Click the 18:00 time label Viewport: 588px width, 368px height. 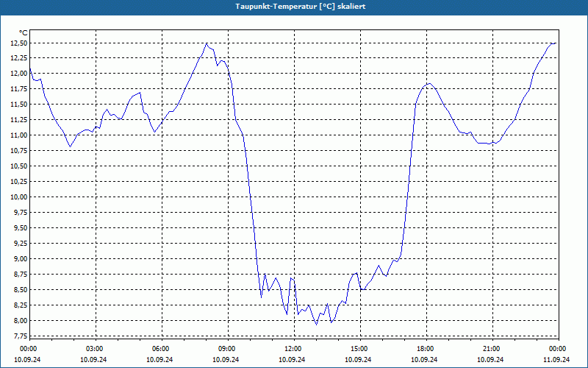coord(426,349)
